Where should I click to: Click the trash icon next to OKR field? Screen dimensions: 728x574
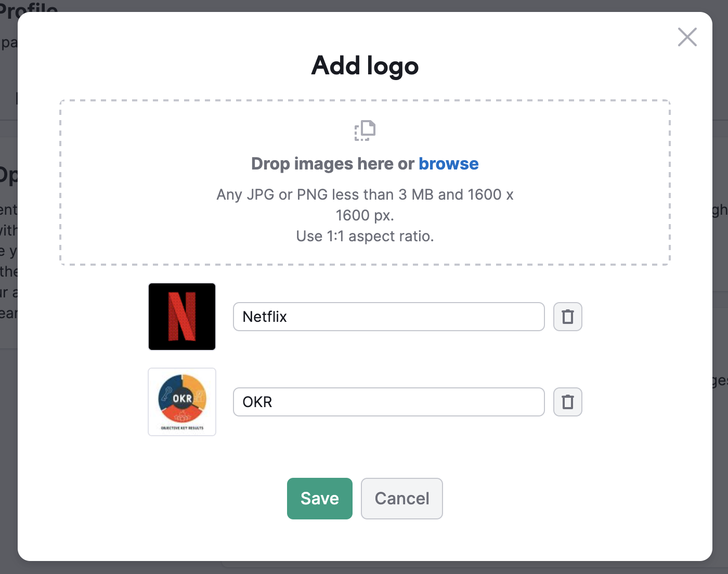coord(567,402)
